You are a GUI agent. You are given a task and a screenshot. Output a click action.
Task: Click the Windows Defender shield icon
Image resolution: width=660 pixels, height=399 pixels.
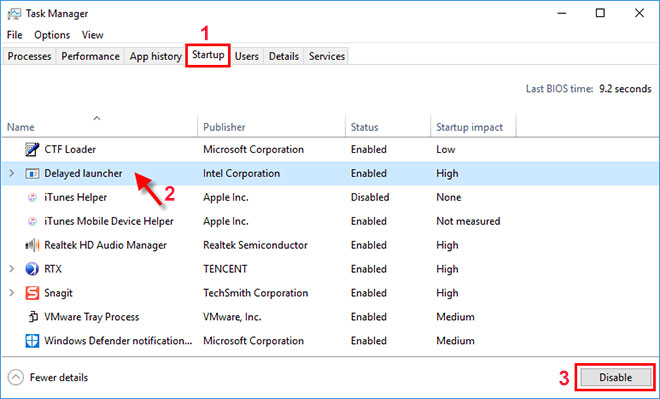coord(32,340)
